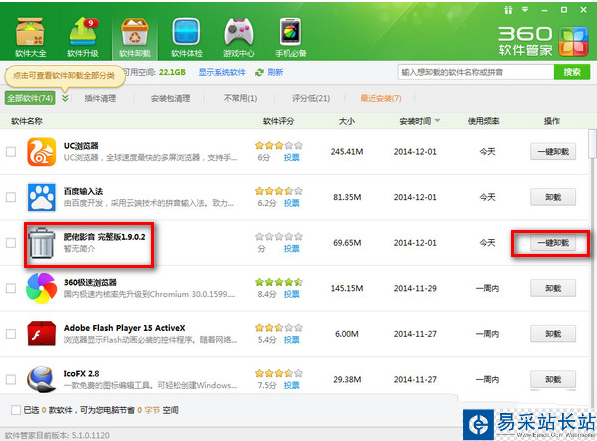
Task: Click the star rating of 360极速浏览器
Action: click(279, 282)
